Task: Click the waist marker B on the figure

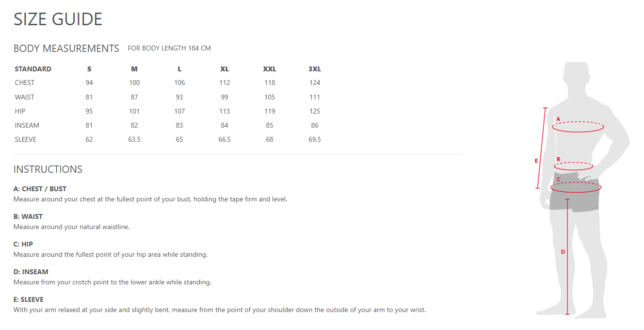Action: click(559, 159)
